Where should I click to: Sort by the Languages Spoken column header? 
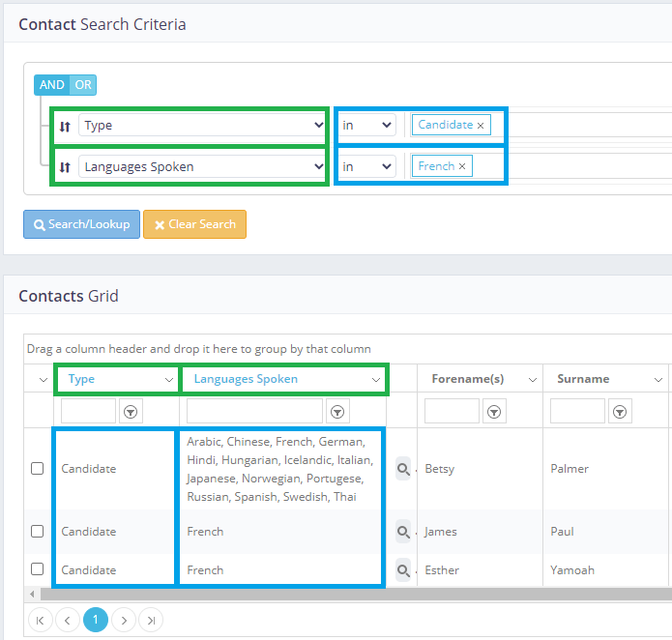246,379
